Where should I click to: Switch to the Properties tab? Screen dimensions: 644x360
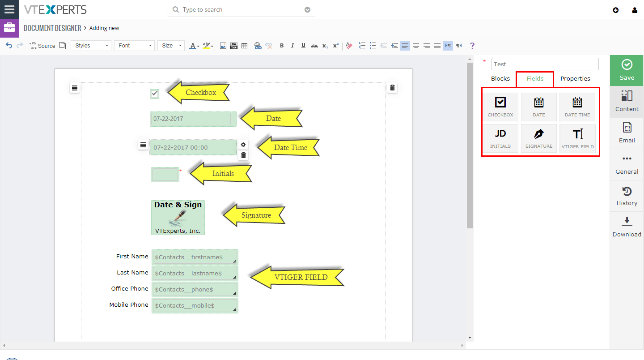[x=575, y=78]
